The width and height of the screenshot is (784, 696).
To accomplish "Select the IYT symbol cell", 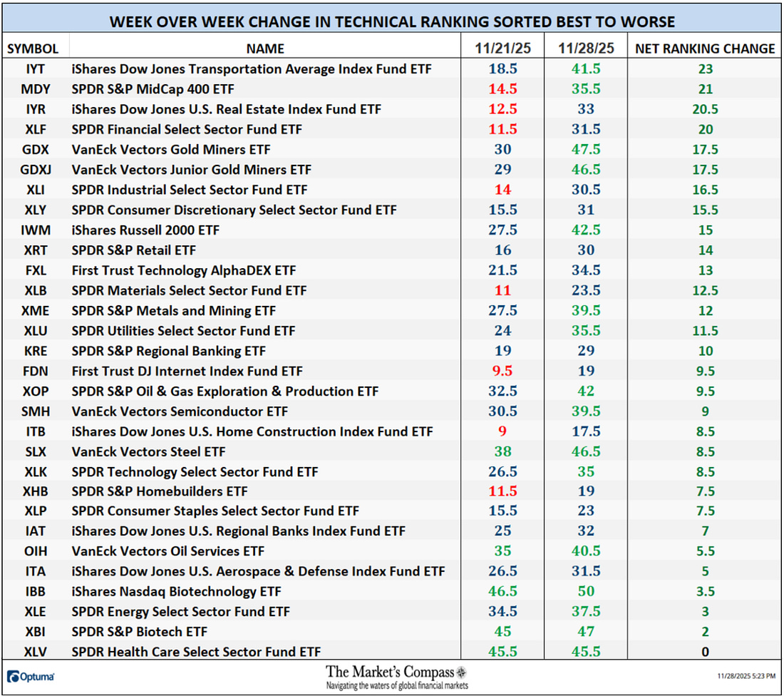I will pyautogui.click(x=36, y=69).
